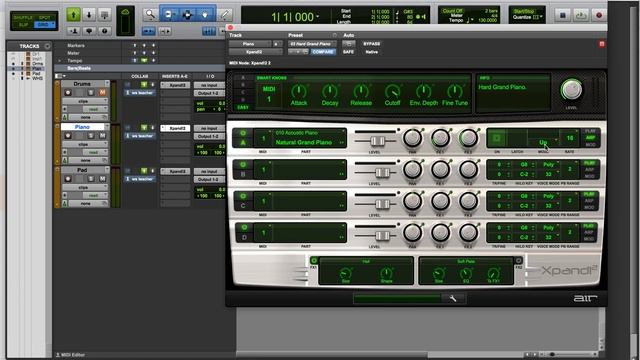Click the no input selector on Pad track
Screen dimensions: 640x360
click(209, 171)
